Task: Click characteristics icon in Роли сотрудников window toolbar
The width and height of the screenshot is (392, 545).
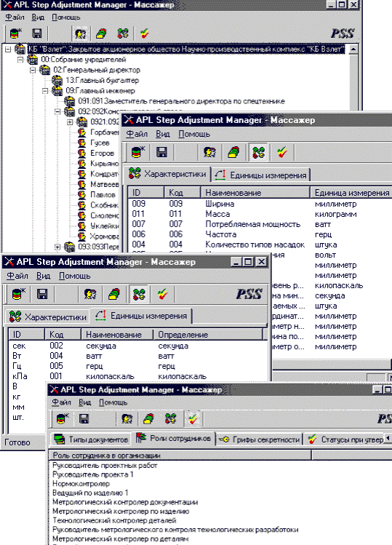Action: point(170,418)
